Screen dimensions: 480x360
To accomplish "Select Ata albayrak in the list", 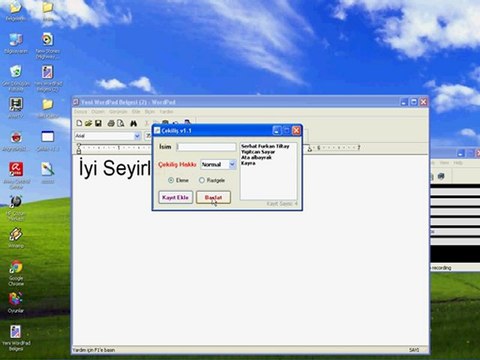I will click(256, 157).
